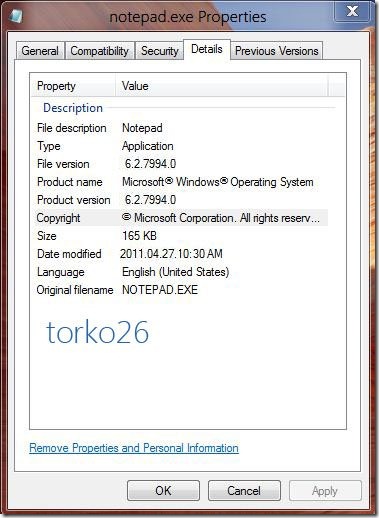The image size is (379, 518).
Task: Click the Description group heading
Action: 73,108
